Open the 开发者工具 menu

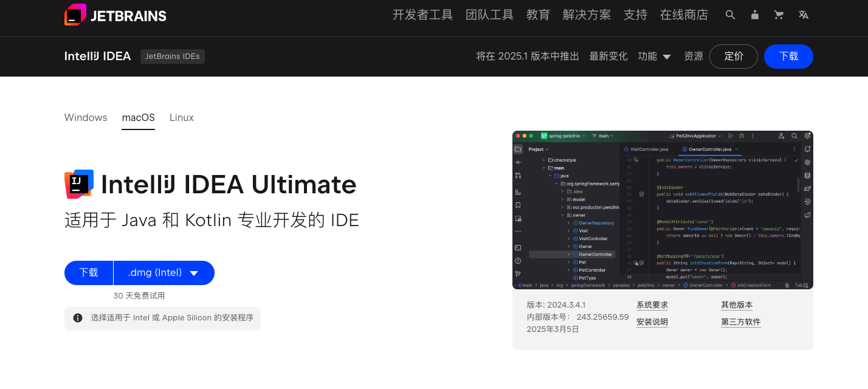coord(422,15)
